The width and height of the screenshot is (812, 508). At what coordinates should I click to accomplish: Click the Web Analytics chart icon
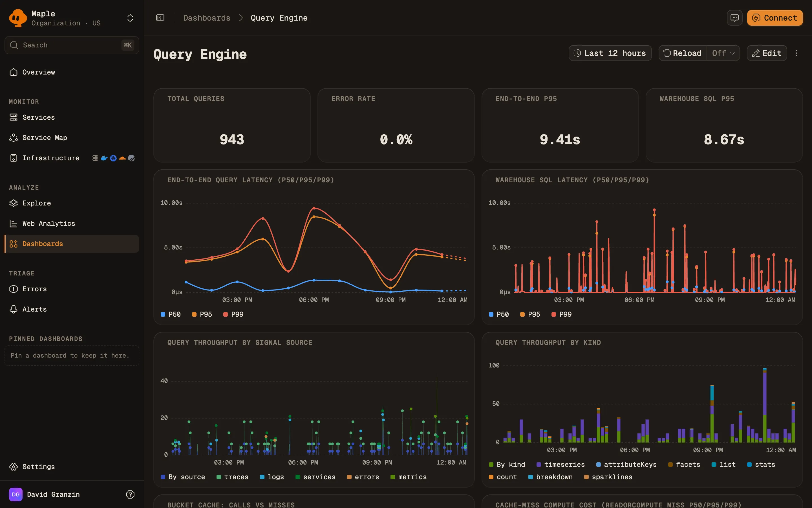point(14,224)
